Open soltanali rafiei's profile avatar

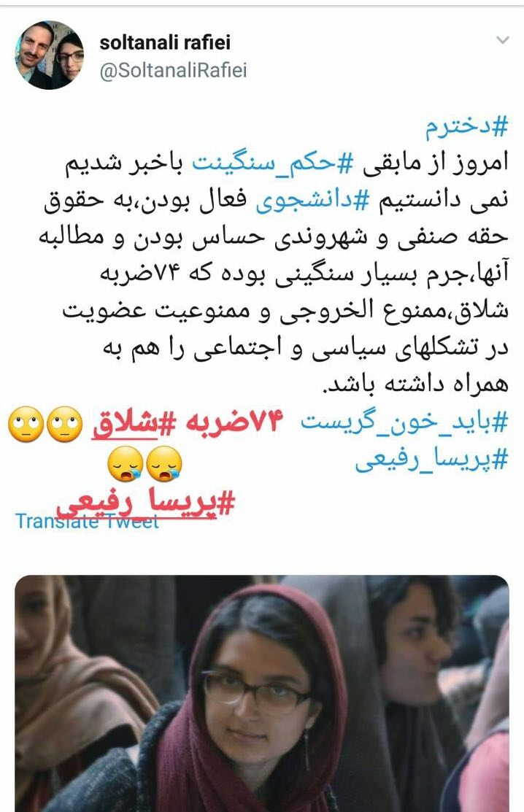click(50, 55)
